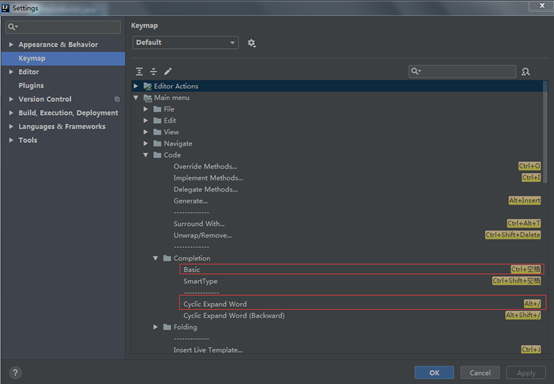Click the IntelliJ icon in title bar
The width and height of the screenshot is (554, 384).
6,8
